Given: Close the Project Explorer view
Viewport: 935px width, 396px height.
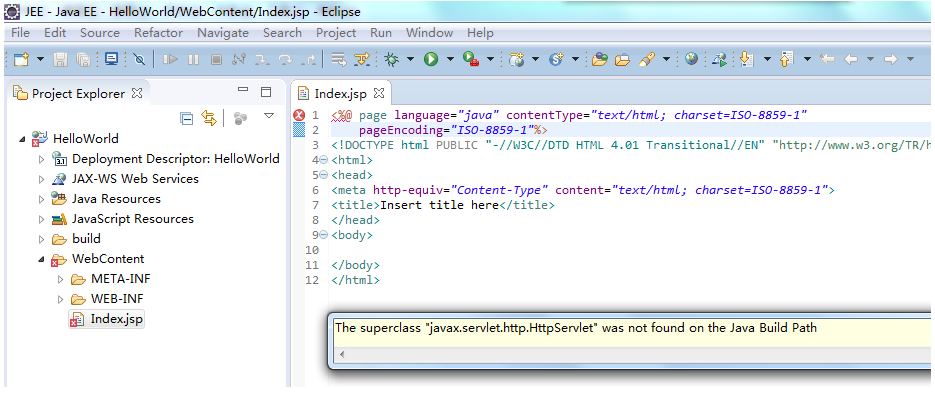Looking at the screenshot, I should 137,93.
